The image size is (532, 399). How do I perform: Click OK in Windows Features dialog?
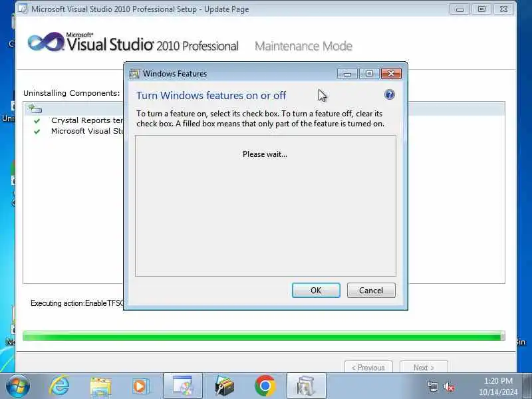click(x=316, y=291)
